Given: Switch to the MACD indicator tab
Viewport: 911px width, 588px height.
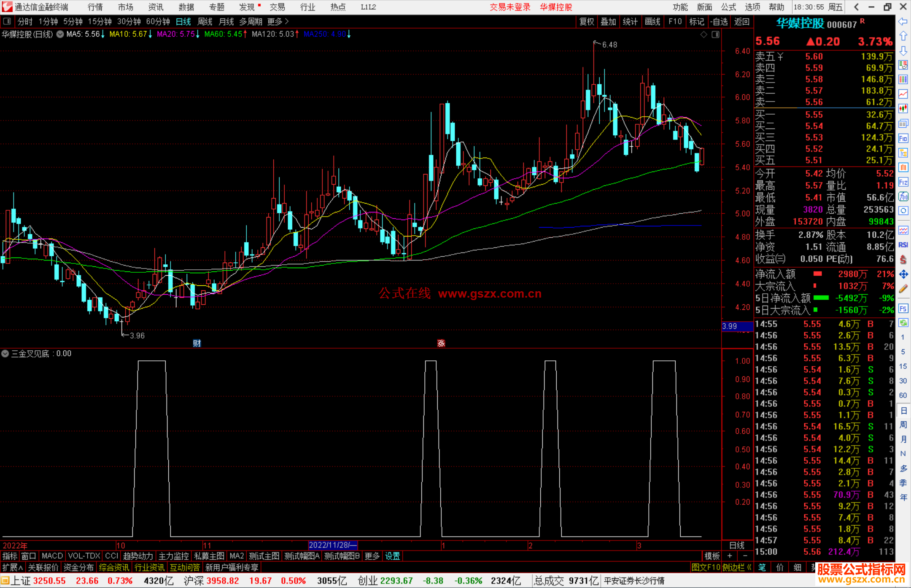Looking at the screenshot, I should 52,556.
